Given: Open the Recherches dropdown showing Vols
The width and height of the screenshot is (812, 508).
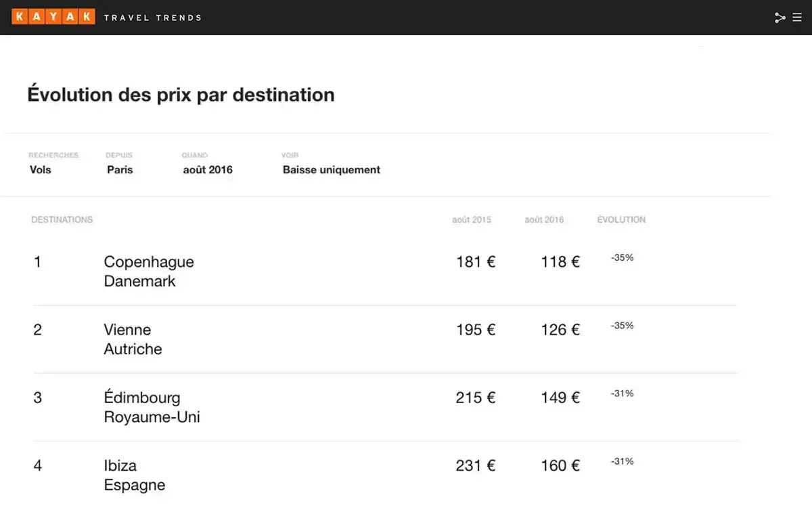Looking at the screenshot, I should 41,170.
